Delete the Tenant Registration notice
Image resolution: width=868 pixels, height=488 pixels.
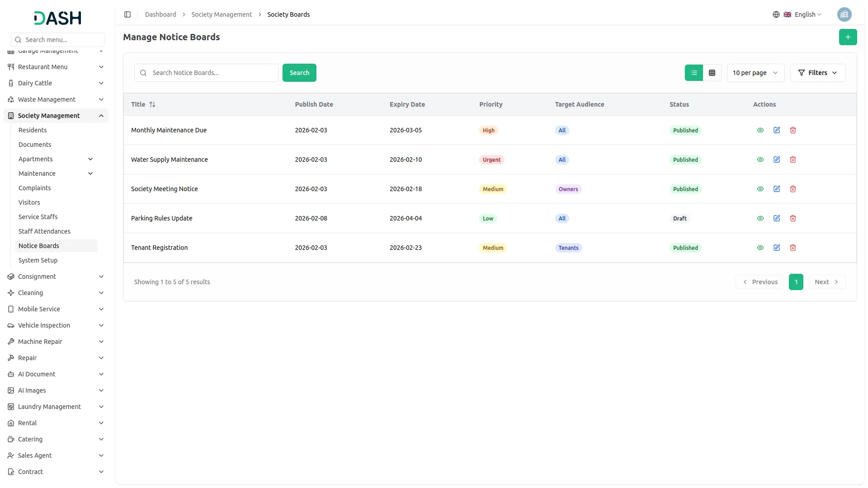tap(793, 248)
